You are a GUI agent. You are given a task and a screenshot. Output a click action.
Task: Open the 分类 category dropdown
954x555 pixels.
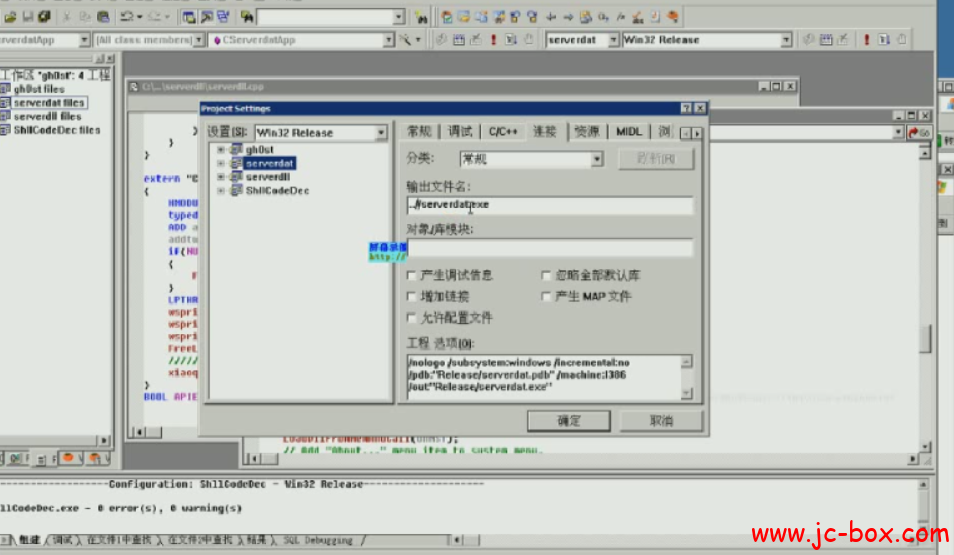click(596, 159)
